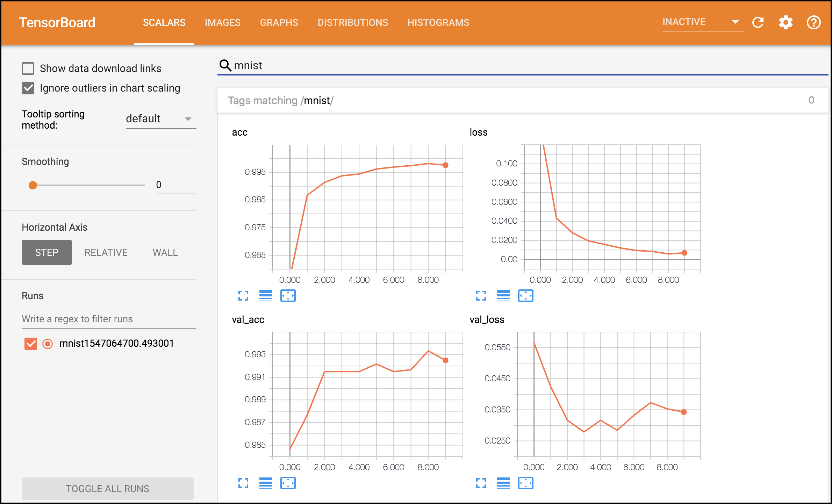Screen dimensions: 832x504
Task: Uncheck Ignore outliers in chart scaling
Action: (28, 88)
